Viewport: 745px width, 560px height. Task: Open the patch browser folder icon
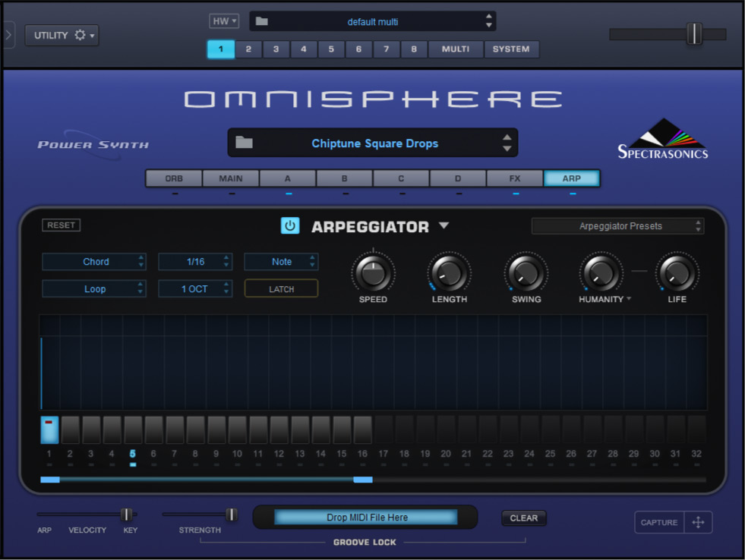(x=245, y=142)
